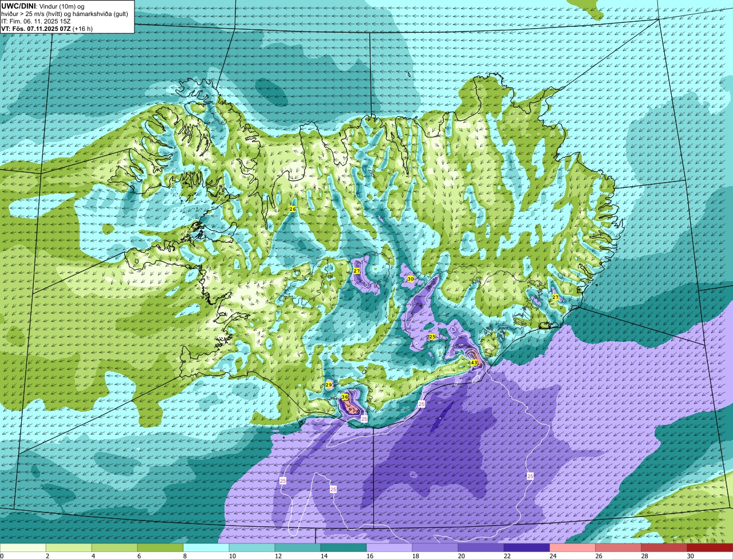Image resolution: width=733 pixels, height=560 pixels.
Task: Click the 16–18 m/s lavender legend swatch
Action: 389,547
